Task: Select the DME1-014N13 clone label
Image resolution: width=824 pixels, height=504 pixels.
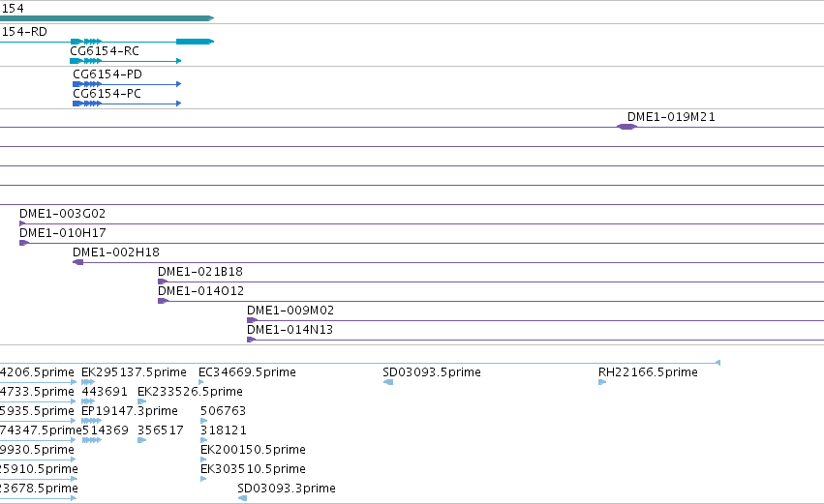Action: (x=290, y=330)
